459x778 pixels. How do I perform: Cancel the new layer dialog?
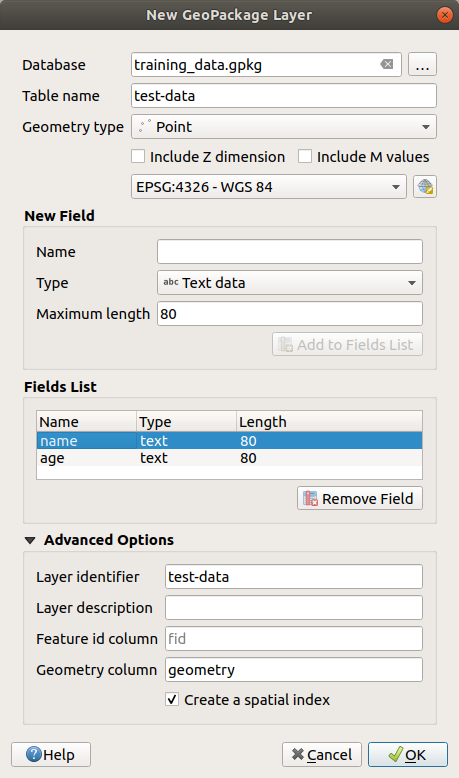[x=322, y=755]
